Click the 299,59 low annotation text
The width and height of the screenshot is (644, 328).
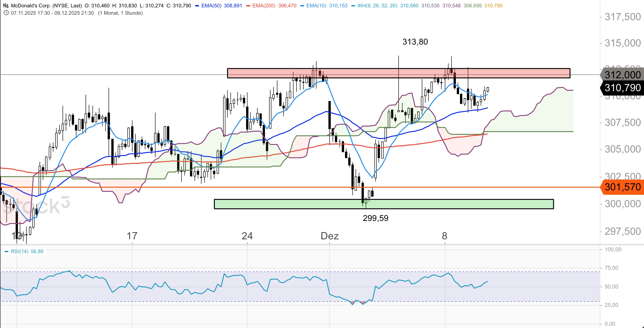point(376,218)
